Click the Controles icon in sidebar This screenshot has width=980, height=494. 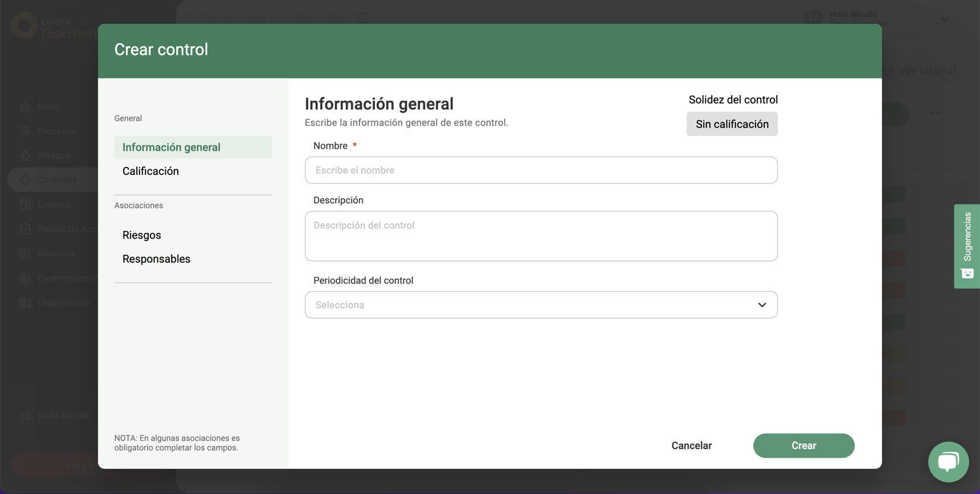click(25, 180)
